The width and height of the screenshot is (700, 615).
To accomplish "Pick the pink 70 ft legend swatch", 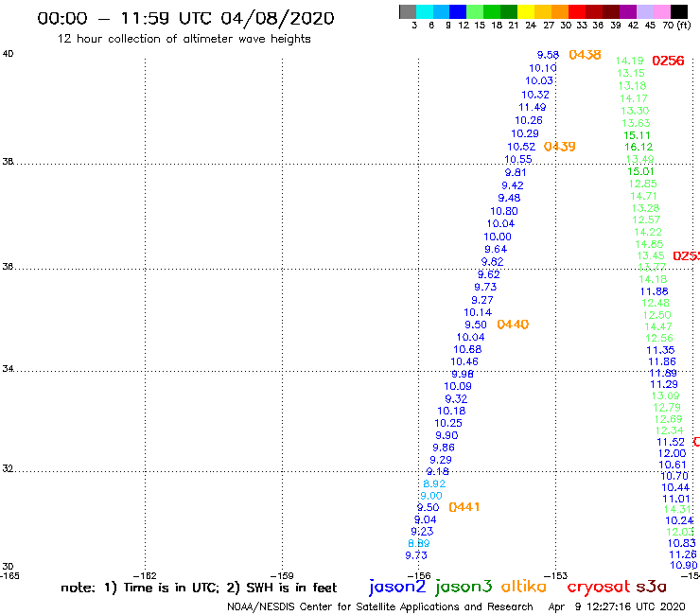I will (x=661, y=11).
